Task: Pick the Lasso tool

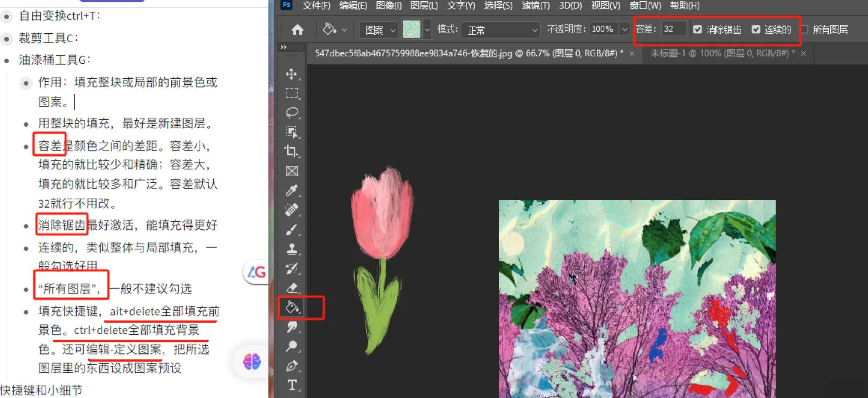Action: point(291,112)
